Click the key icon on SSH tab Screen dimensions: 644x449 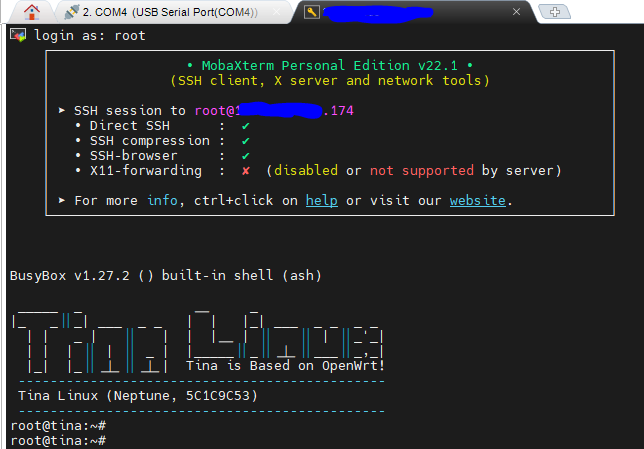[x=311, y=12]
